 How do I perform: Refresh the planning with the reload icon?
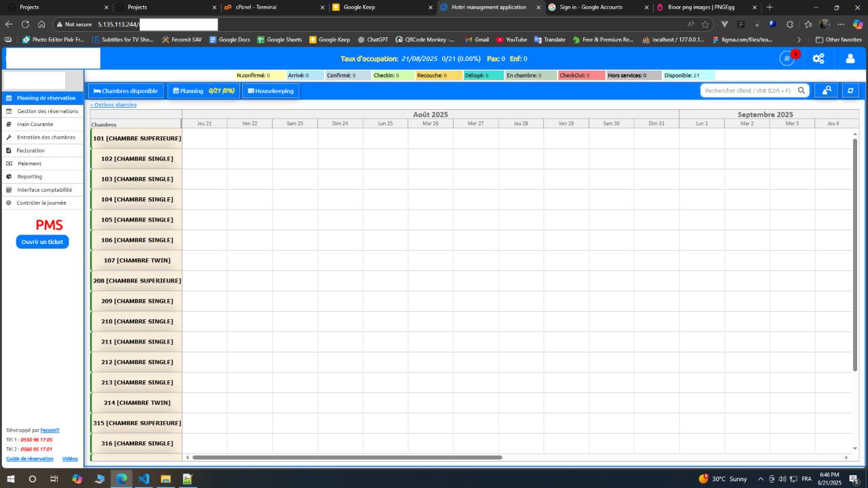click(850, 90)
